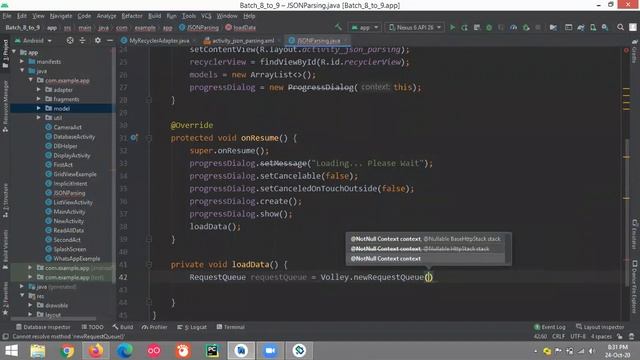640x360 pixels.
Task: Switch to activity_json_parsing.xml editor tab
Action: [x=240, y=40]
